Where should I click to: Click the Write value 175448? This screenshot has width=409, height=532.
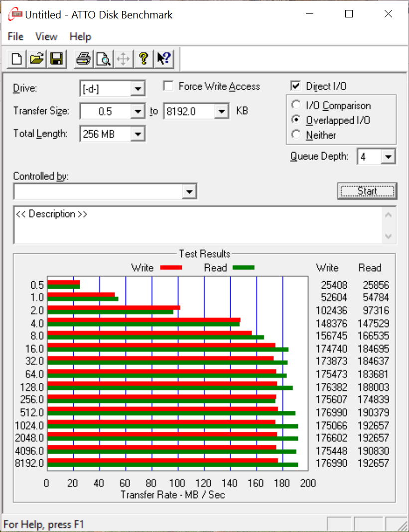331,451
